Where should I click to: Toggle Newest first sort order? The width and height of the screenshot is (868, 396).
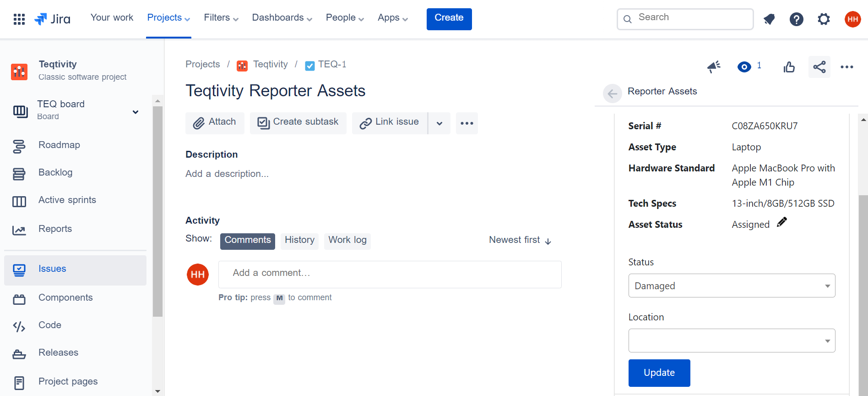tap(521, 240)
